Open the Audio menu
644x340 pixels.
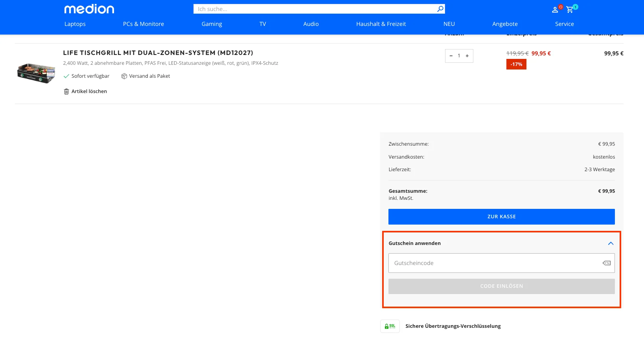[x=311, y=24]
